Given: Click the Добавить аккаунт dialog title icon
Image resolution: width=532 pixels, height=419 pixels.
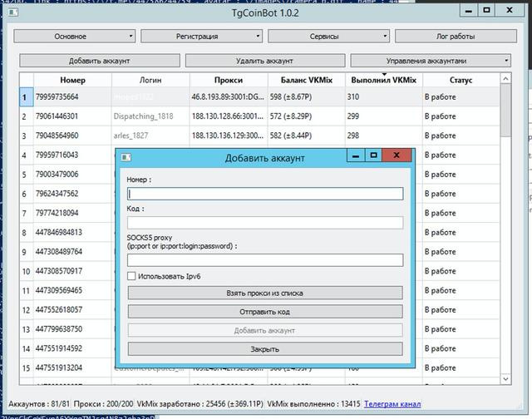Looking at the screenshot, I should point(126,157).
